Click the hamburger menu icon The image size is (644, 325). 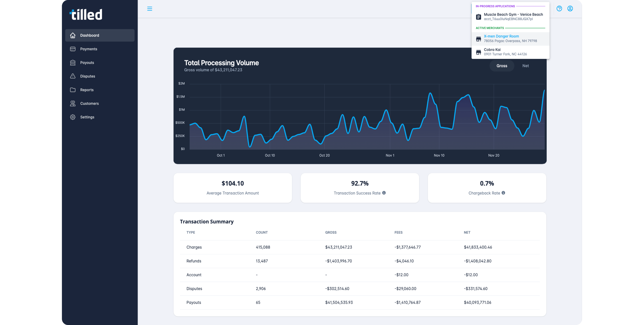coord(149,9)
